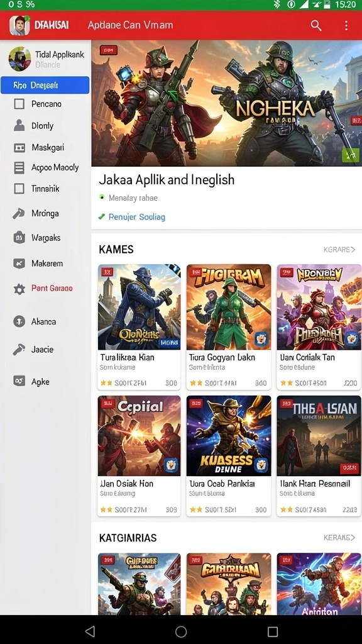Click the person icon beside Dlonly

pyautogui.click(x=19, y=125)
